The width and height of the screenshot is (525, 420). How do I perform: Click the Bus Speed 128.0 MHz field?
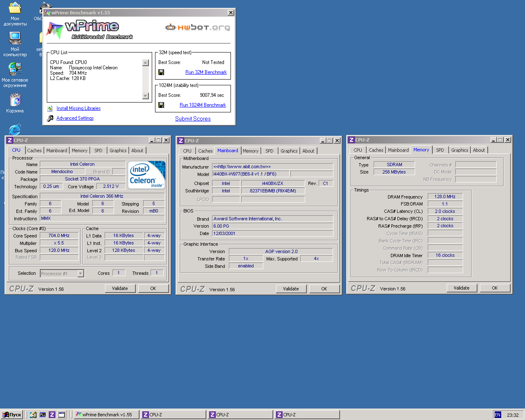pos(59,250)
